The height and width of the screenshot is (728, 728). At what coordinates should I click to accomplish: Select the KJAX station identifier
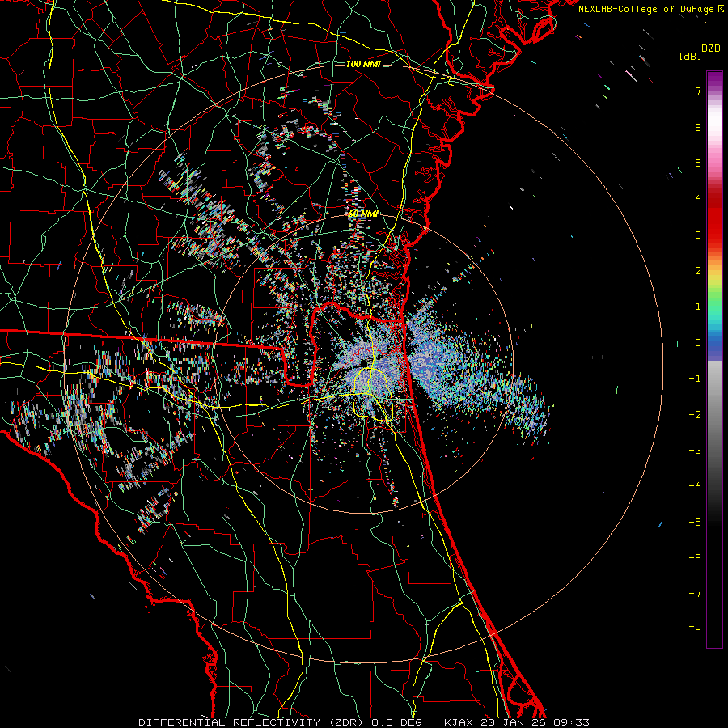click(x=459, y=722)
